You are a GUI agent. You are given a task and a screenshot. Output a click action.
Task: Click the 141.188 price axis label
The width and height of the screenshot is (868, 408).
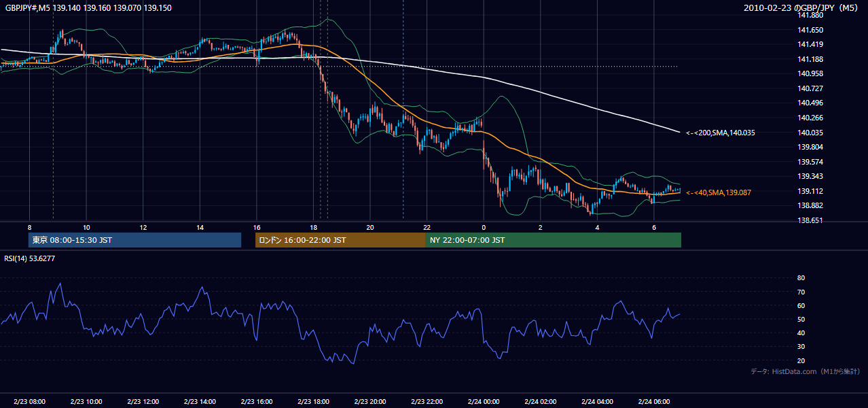[810, 59]
